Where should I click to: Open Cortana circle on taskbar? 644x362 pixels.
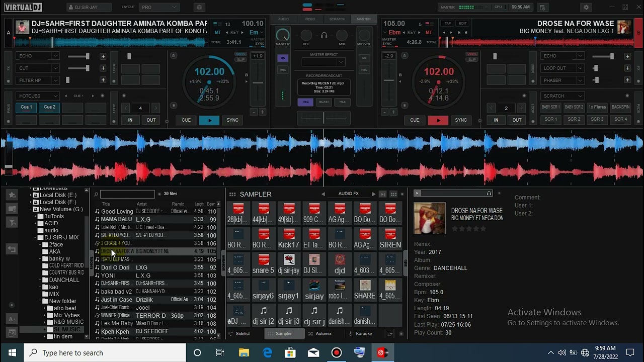pos(197,353)
